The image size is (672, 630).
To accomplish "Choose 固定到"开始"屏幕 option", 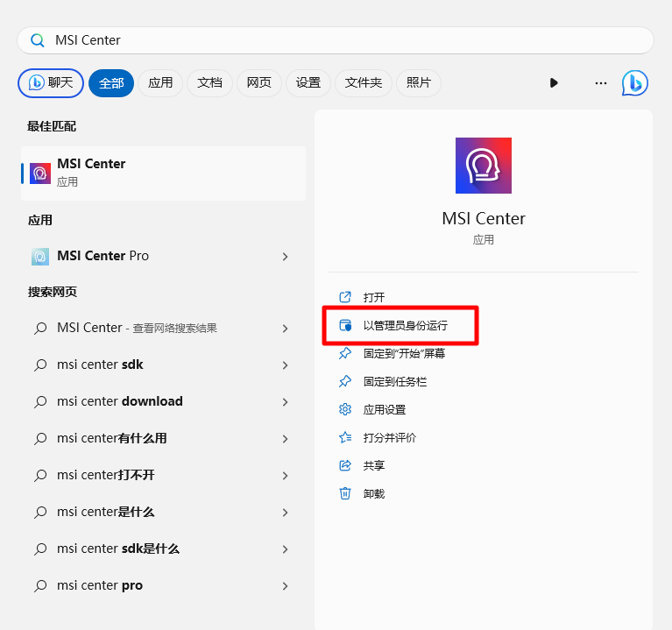I will [403, 354].
